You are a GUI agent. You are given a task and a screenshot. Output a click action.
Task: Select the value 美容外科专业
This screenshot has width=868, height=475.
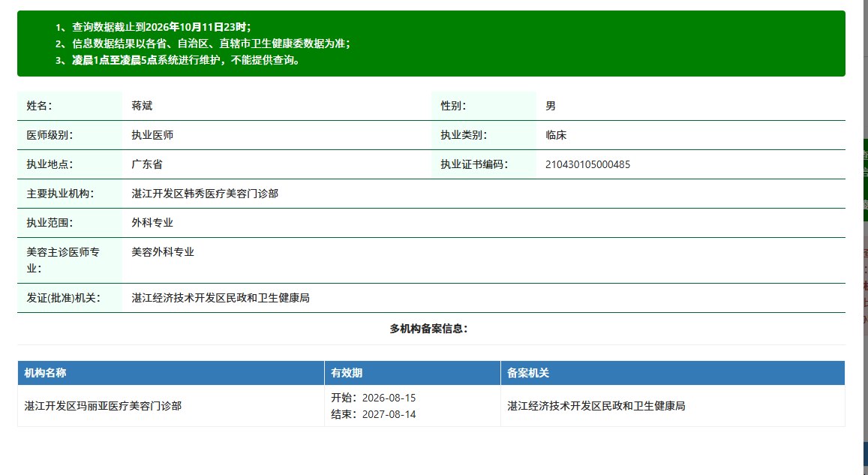[x=163, y=252]
